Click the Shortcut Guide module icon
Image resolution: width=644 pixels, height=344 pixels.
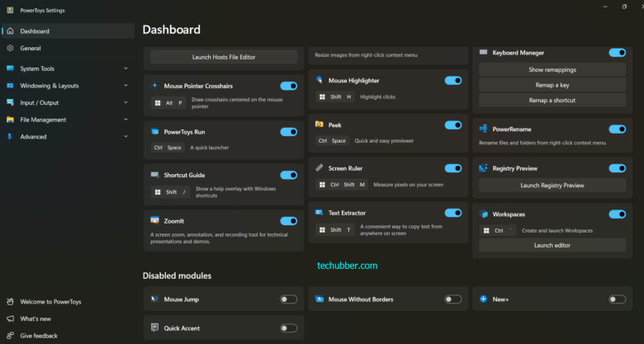pyautogui.click(x=155, y=175)
